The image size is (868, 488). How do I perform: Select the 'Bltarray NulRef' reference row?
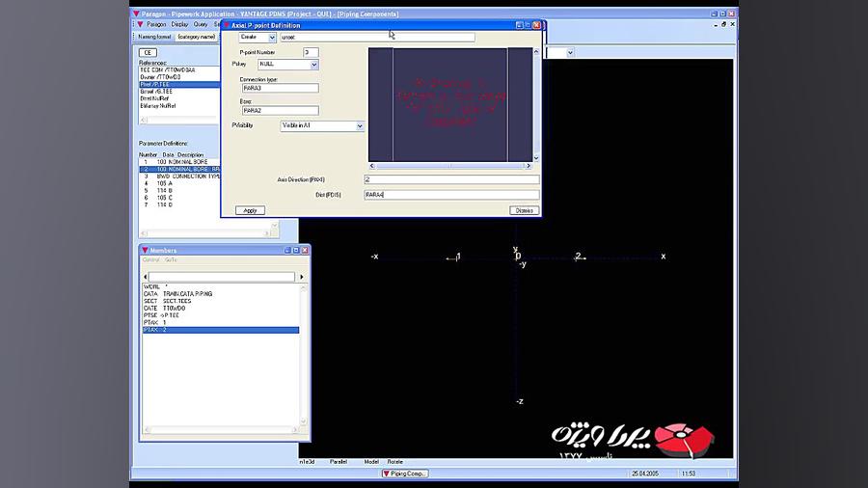[178, 106]
